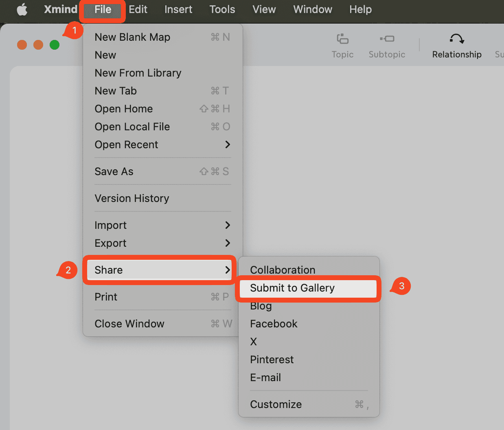This screenshot has width=504, height=430.
Task: Open the Xmind application menu
Action: (61, 9)
